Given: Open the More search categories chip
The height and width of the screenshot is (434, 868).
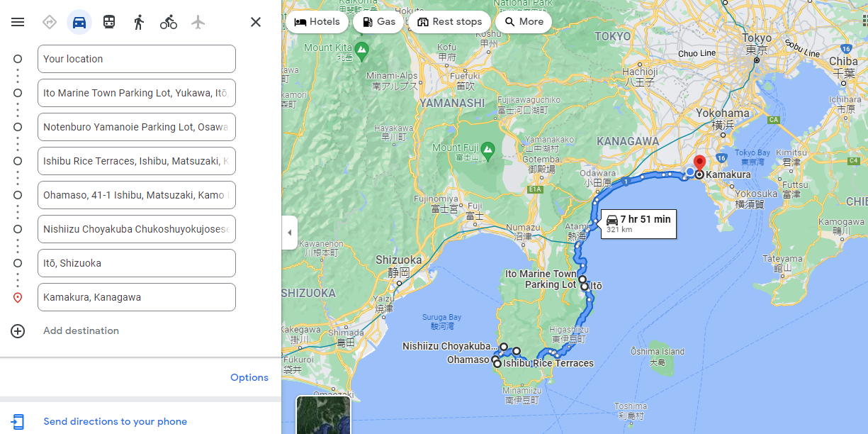Looking at the screenshot, I should (x=524, y=22).
